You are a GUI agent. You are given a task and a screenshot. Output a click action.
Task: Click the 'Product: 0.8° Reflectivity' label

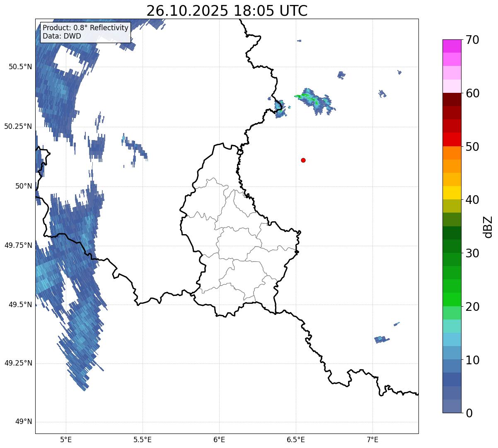[86, 28]
